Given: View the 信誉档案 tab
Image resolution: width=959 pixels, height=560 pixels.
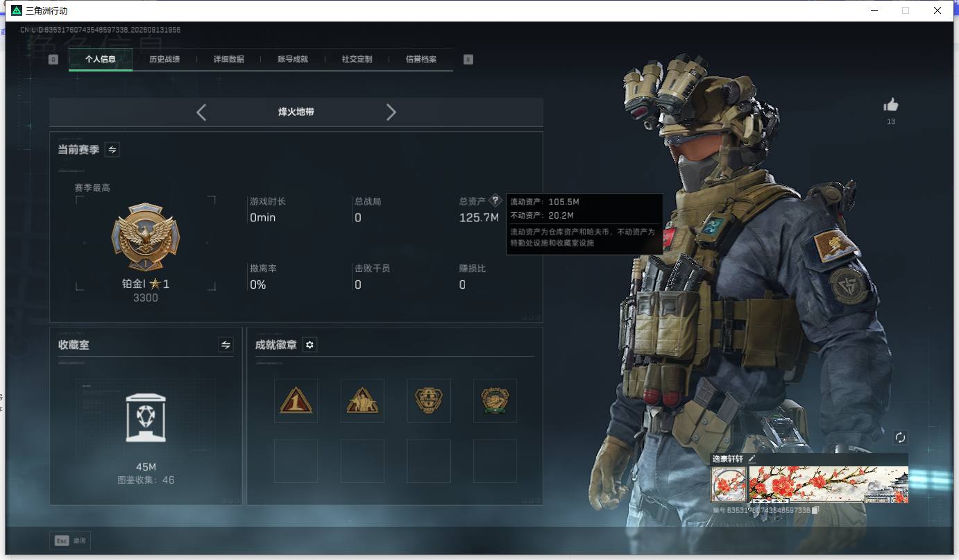Looking at the screenshot, I should click(421, 60).
